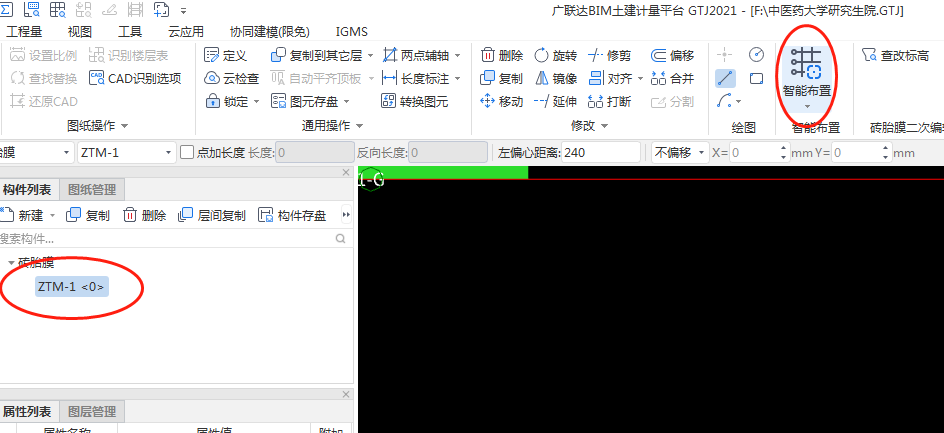Image resolution: width=944 pixels, height=433 pixels.
Task: Expand the 智能布置 dropdown arrow
Action: click(807, 107)
